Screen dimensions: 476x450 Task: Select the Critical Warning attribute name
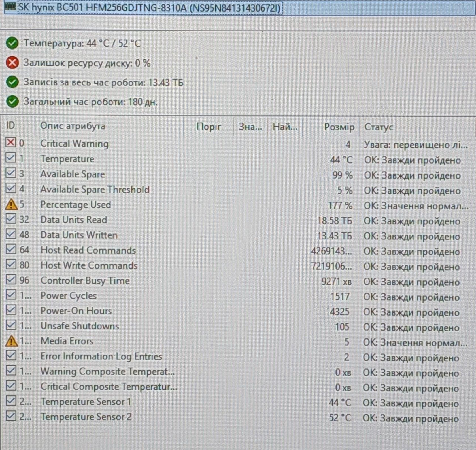[x=74, y=143]
